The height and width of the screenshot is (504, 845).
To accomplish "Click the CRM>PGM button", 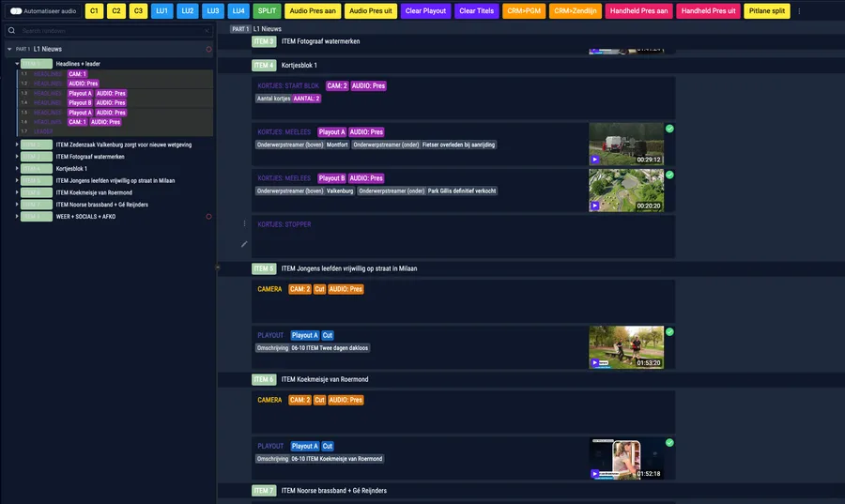I will (524, 10).
